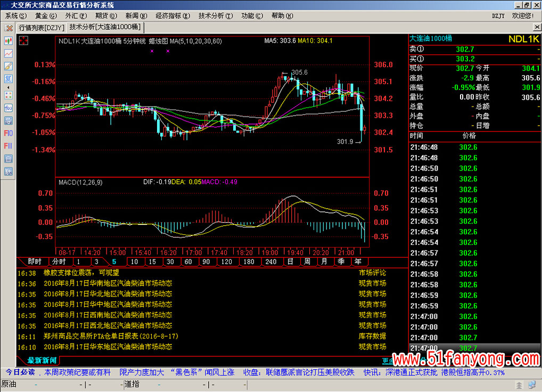Select the 30 minute period tab
542x392 pixels.
(x=170, y=262)
